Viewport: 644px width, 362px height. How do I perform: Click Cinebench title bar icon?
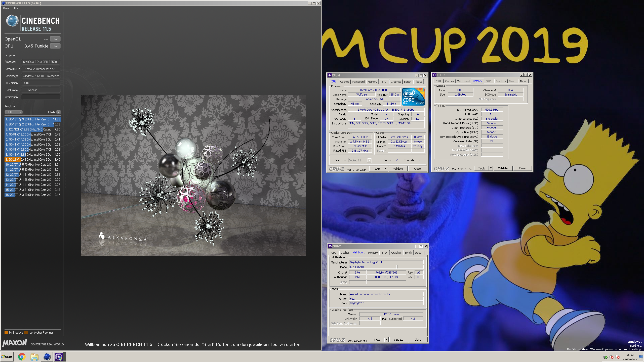click(4, 3)
